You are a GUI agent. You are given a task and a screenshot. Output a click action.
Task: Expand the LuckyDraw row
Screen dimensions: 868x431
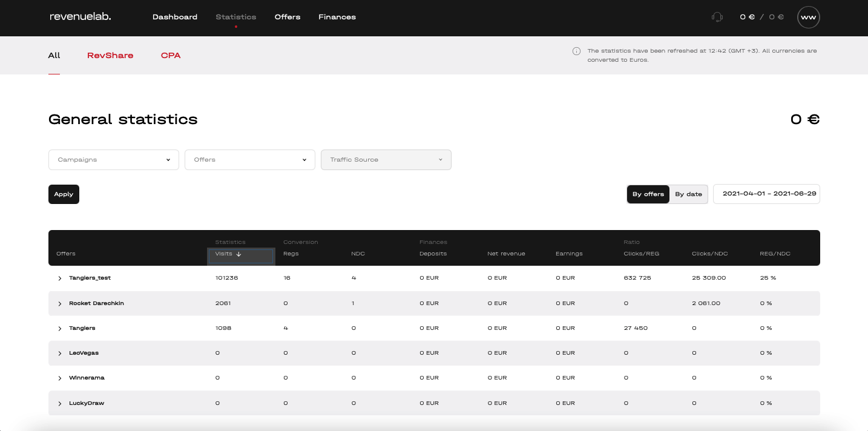60,404
